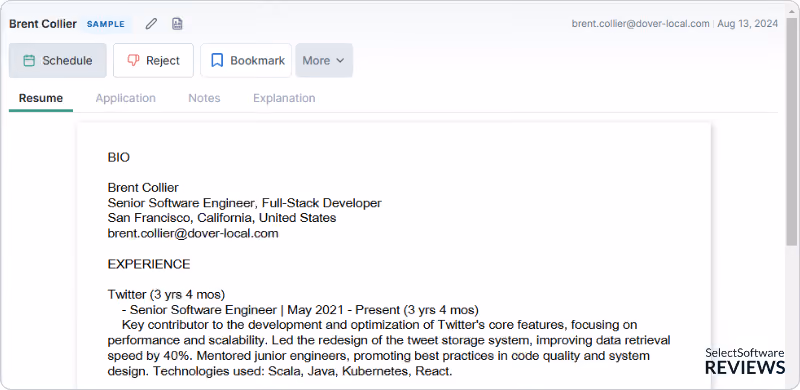Open the Explanation tab

[x=284, y=98]
